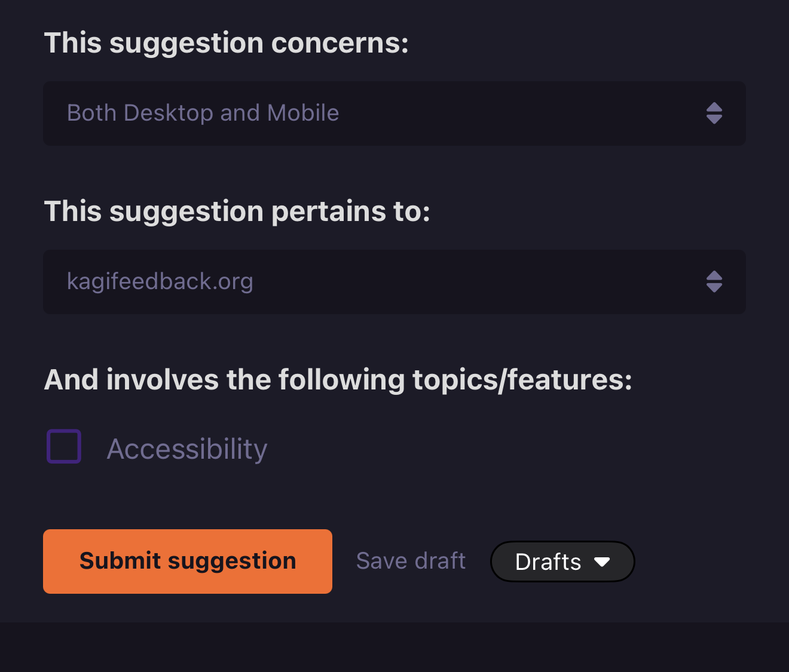This screenshot has width=789, height=672.
Task: Click the Save draft link
Action: [x=411, y=561]
